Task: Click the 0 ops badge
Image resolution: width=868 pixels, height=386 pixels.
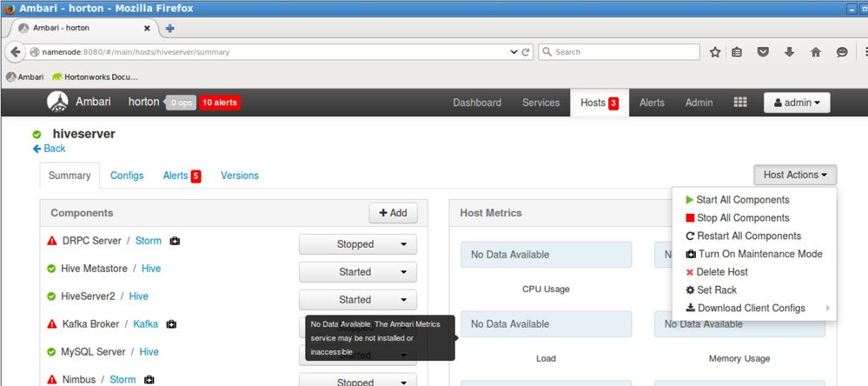Action: (181, 103)
